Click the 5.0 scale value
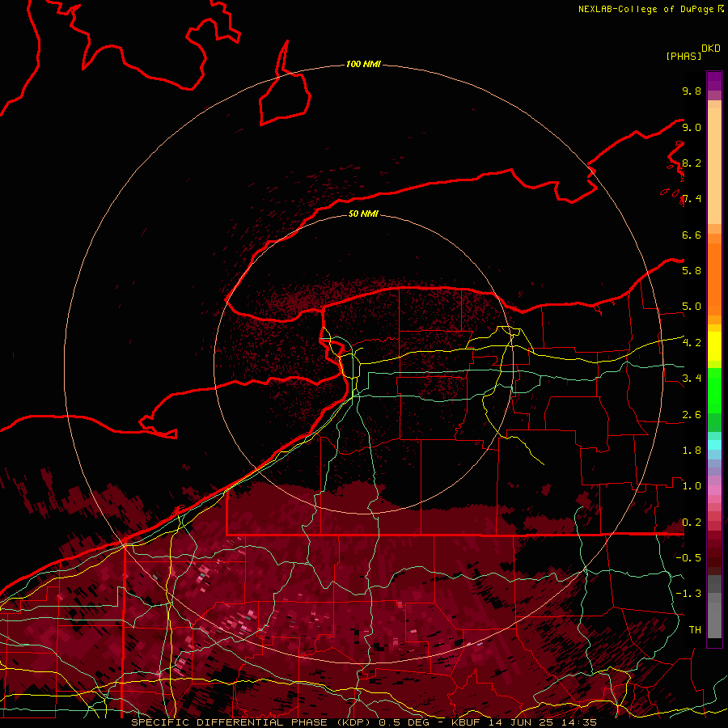The image size is (728, 728). 692,307
